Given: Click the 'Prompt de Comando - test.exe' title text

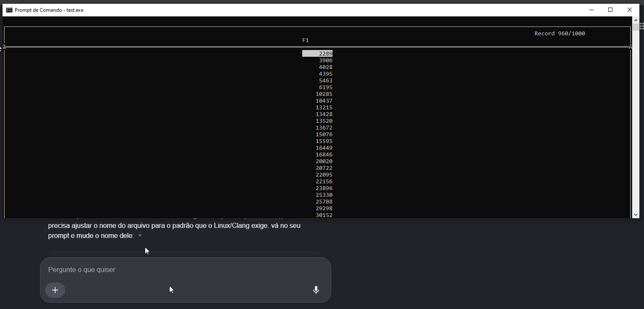Looking at the screenshot, I should 49,10.
